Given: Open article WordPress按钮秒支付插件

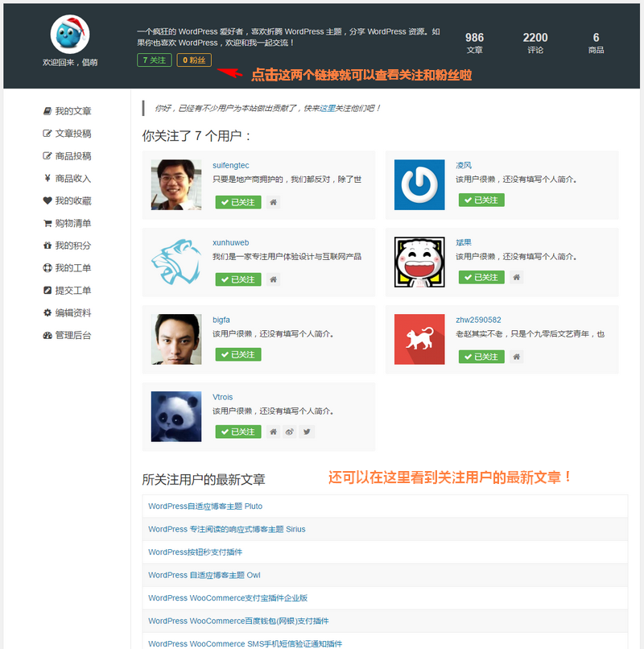Looking at the screenshot, I should [196, 552].
